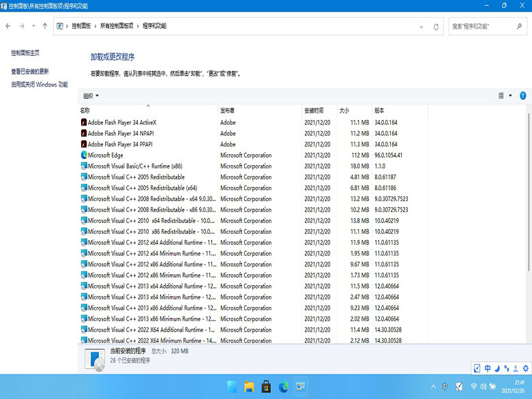Open the Windows Start button
Viewport: 532px width, 399px height.
(x=232, y=387)
